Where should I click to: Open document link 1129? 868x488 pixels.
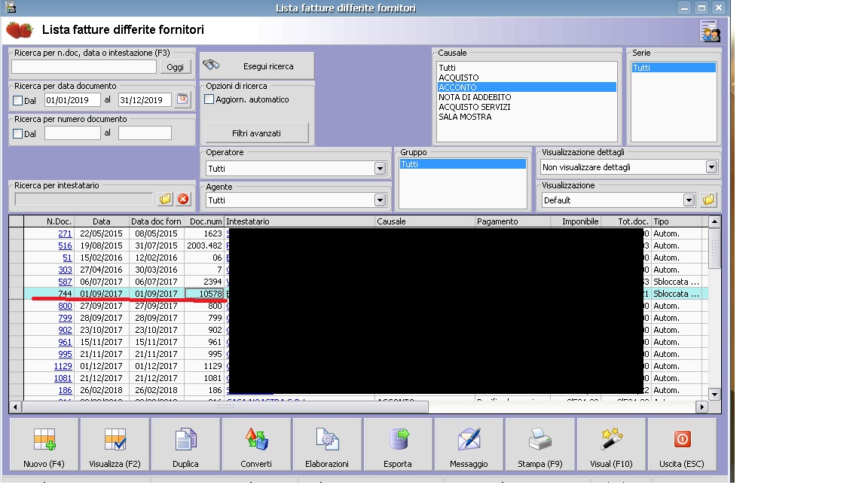(63, 366)
